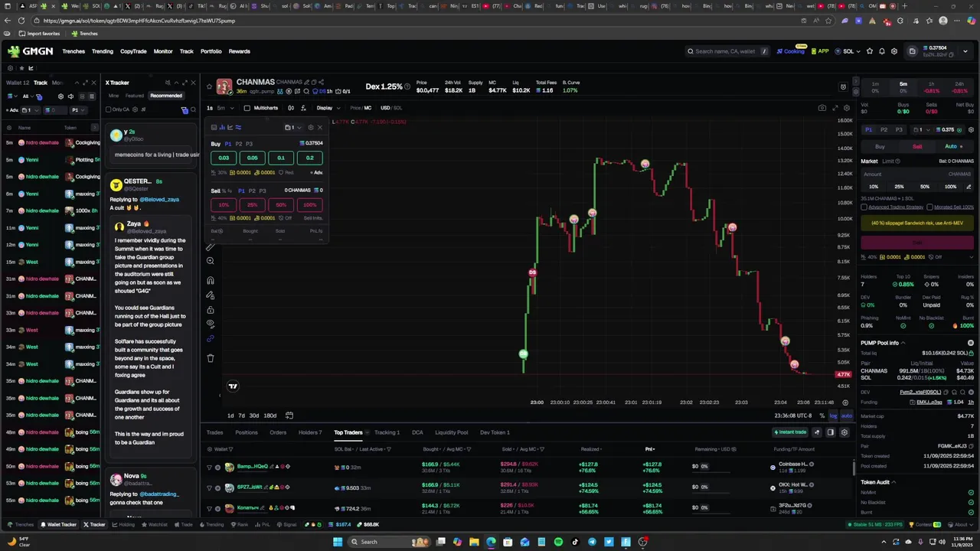
Task: Expand the account dropdown arrow at top right
Action: point(965,51)
